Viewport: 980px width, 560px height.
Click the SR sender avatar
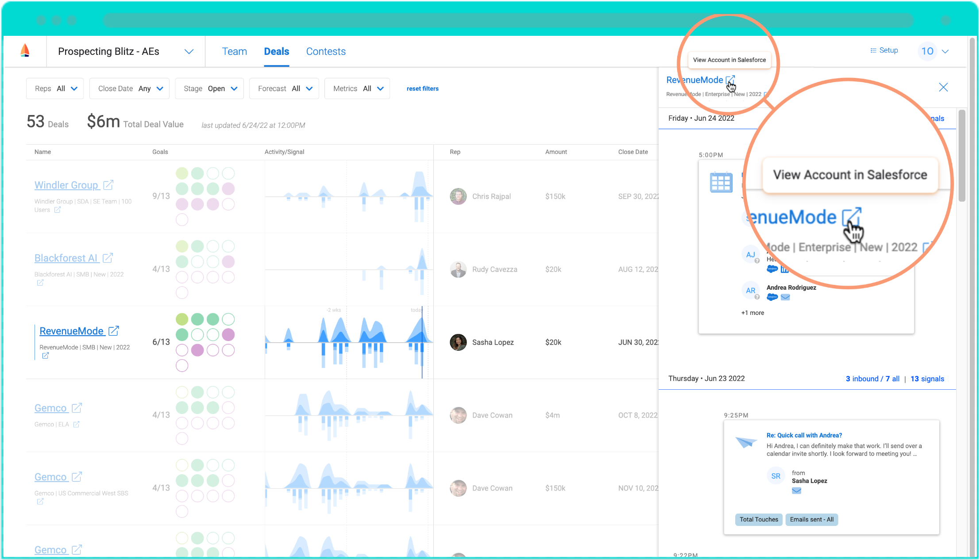click(x=776, y=476)
